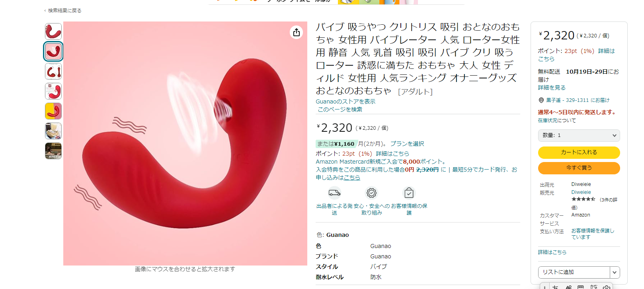Click カートに入れる add to cart button
This screenshot has width=644, height=289.
coord(579,152)
